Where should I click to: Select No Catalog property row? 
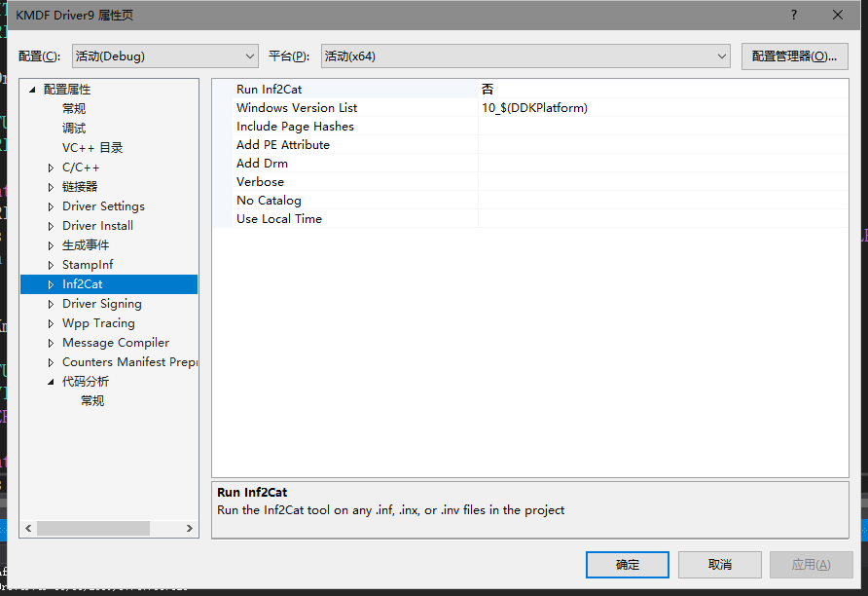point(529,201)
